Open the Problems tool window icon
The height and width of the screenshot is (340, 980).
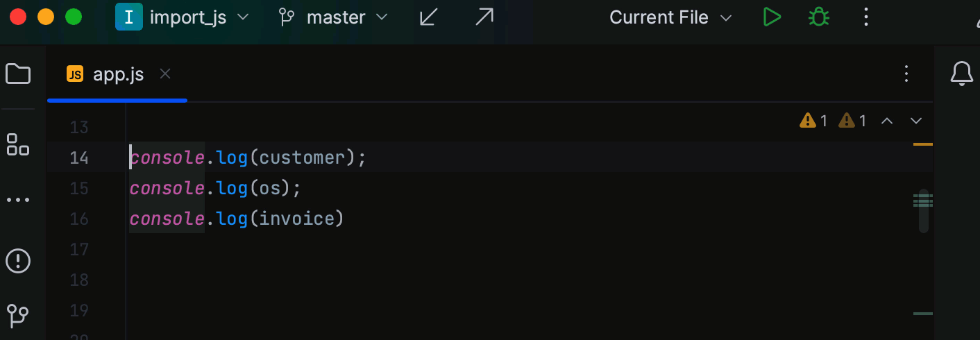point(18,261)
